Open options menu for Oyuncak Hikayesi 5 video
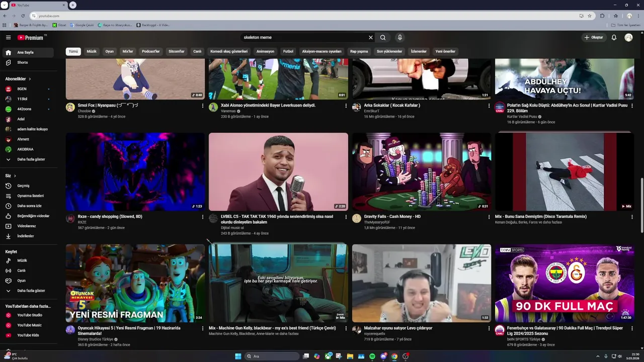Viewport: 644px width, 362px height. (203, 328)
